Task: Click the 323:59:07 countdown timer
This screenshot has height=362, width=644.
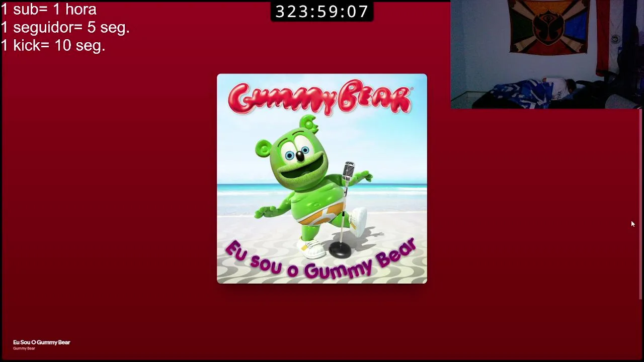Action: [x=322, y=12]
